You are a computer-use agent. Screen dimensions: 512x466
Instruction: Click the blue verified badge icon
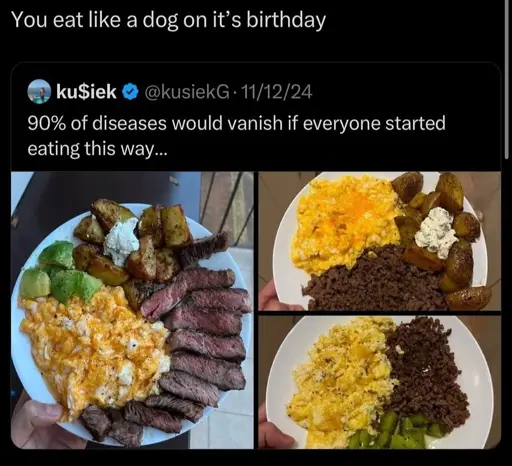[x=130, y=92]
